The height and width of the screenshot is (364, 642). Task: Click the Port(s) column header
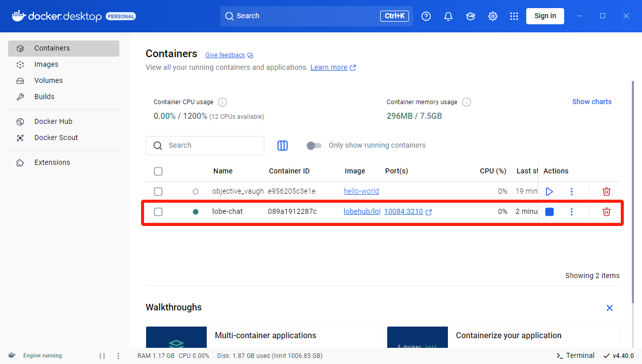point(396,171)
